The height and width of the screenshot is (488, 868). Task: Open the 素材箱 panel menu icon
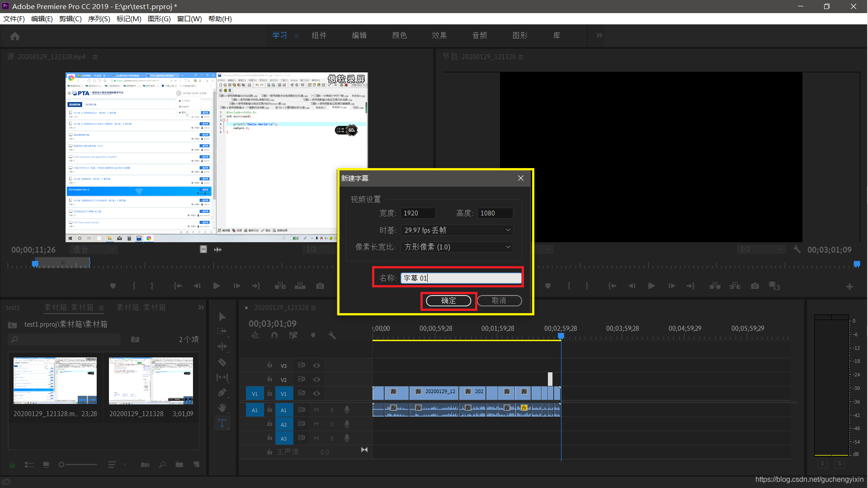[x=101, y=308]
